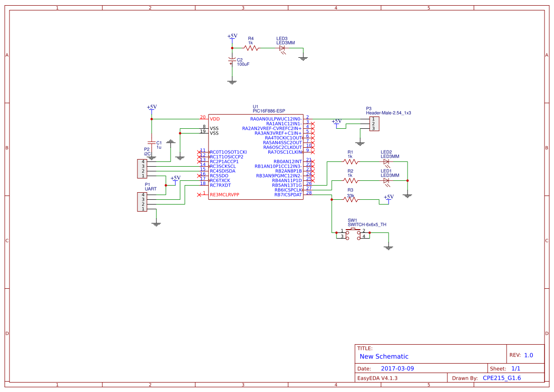Select the "New Schematic" title text

(384, 356)
